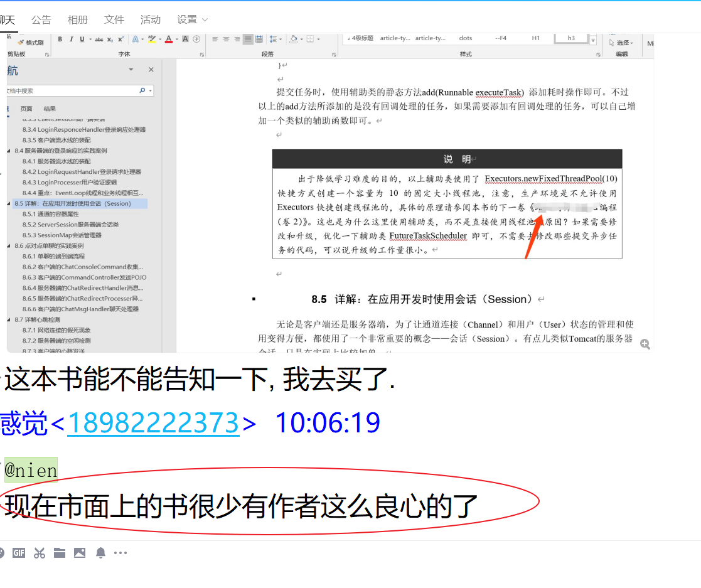The height and width of the screenshot is (588, 701).
Task: Click the bell notification icon
Action: click(x=100, y=553)
